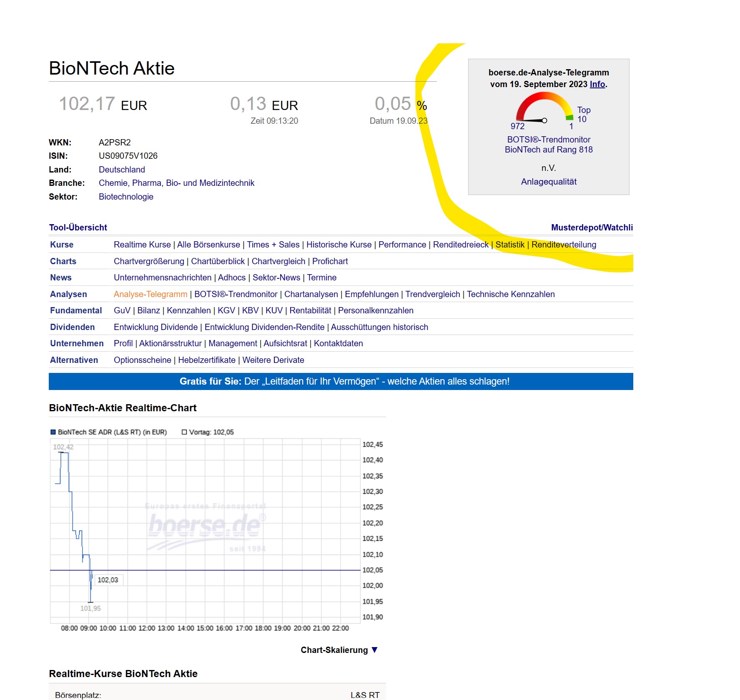The height and width of the screenshot is (700, 740).
Task: Open the orange Analyse-Telegramm link
Action: click(151, 294)
